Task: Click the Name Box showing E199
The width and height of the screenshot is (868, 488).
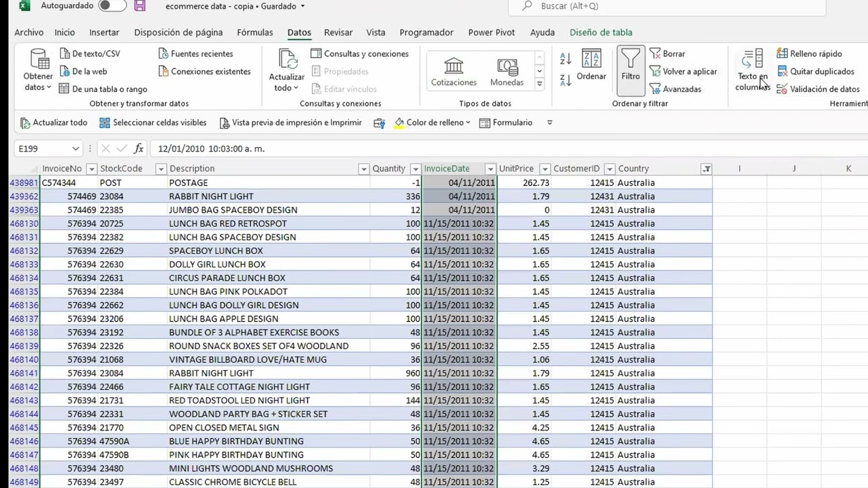Action: pos(41,148)
